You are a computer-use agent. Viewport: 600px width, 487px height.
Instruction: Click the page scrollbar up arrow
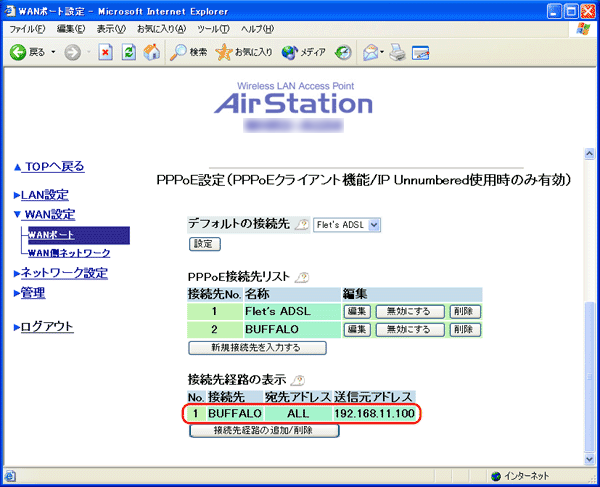pos(589,153)
